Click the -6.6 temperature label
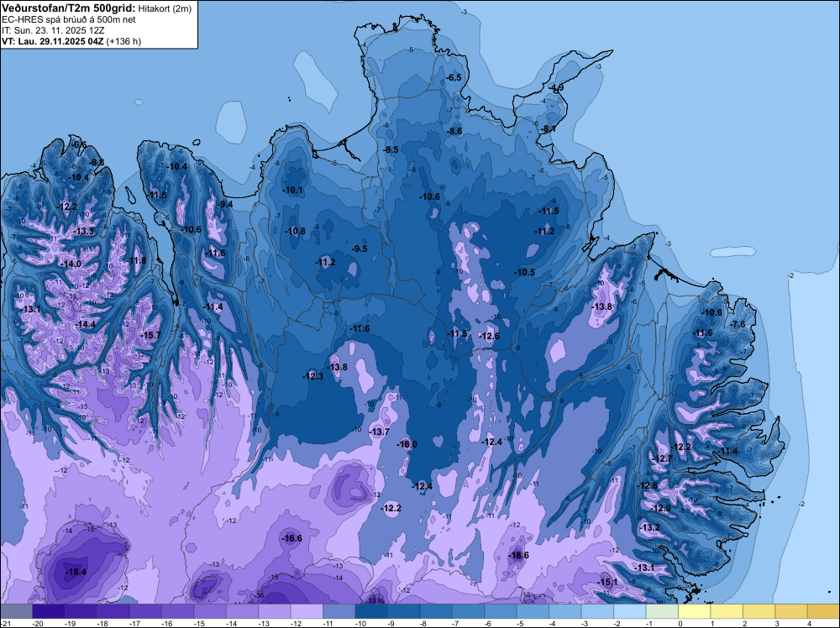The width and height of the screenshot is (840, 628). (78, 144)
